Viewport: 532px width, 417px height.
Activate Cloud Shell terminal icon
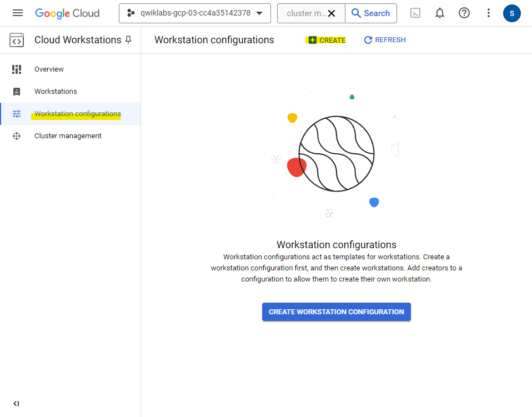[x=415, y=13]
